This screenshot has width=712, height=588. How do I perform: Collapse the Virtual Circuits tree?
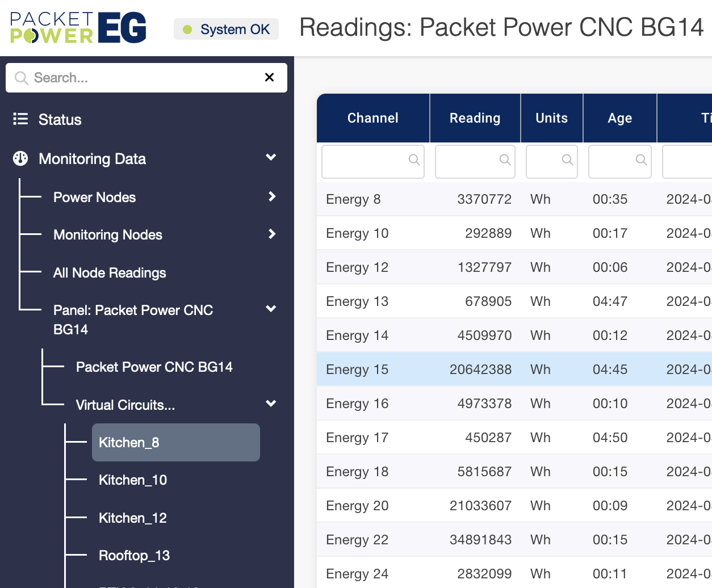(271, 404)
